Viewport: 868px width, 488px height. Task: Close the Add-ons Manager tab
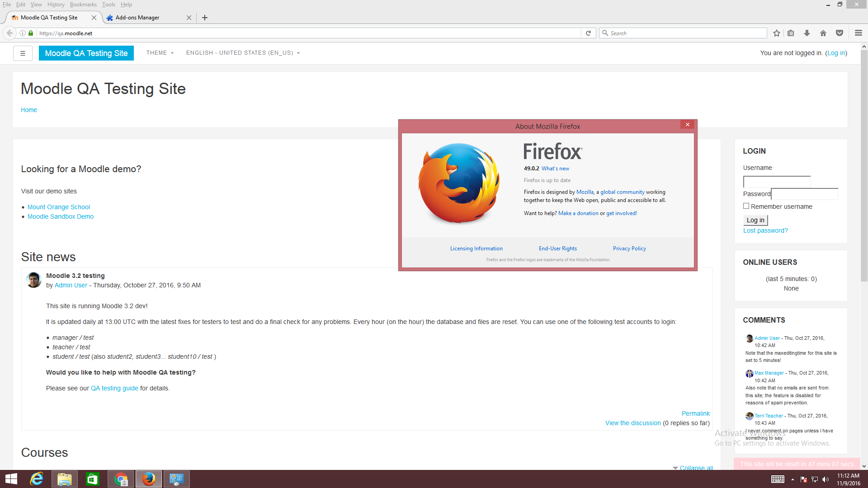tap(189, 18)
